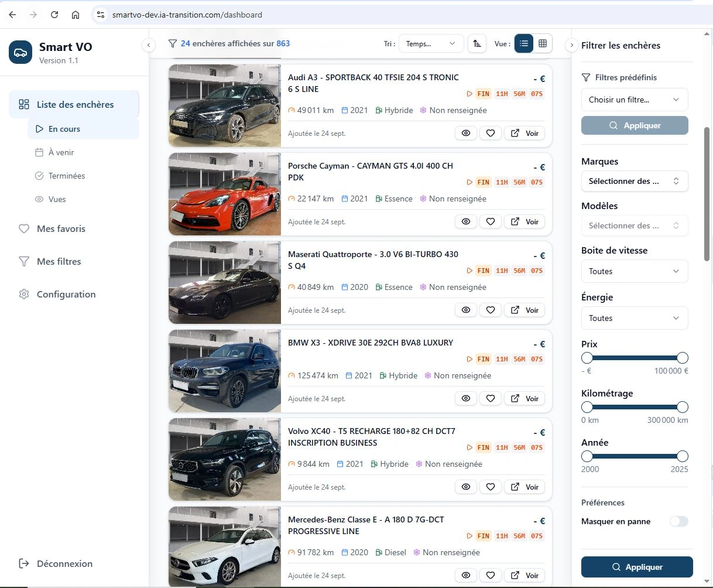Click BMW X3 XDRIVE 30E title text
Viewport: 713px width, 588px height.
coord(371,343)
